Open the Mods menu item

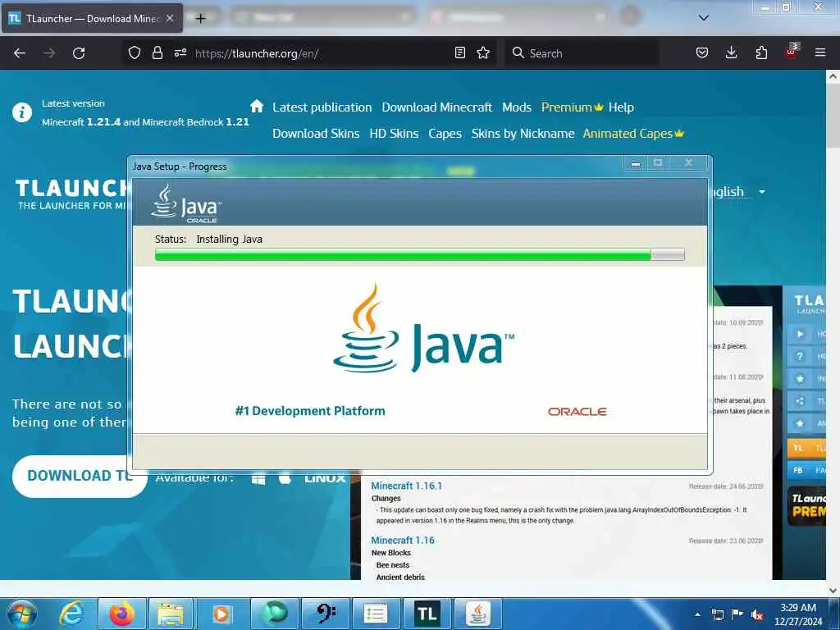point(517,107)
